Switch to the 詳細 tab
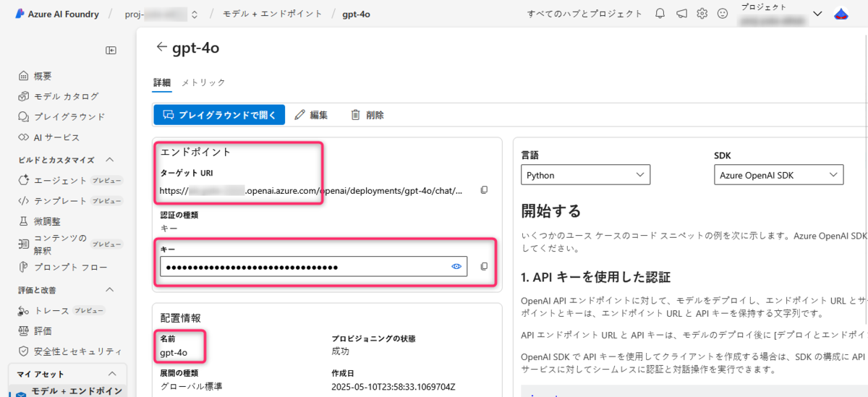The height and width of the screenshot is (397, 868). coord(162,82)
